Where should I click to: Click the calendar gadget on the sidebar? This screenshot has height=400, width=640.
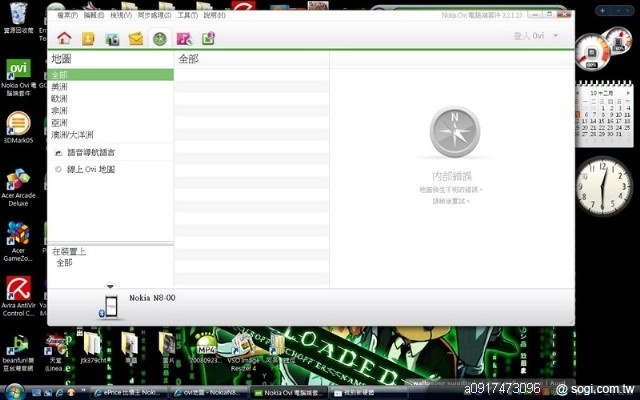[x=604, y=114]
